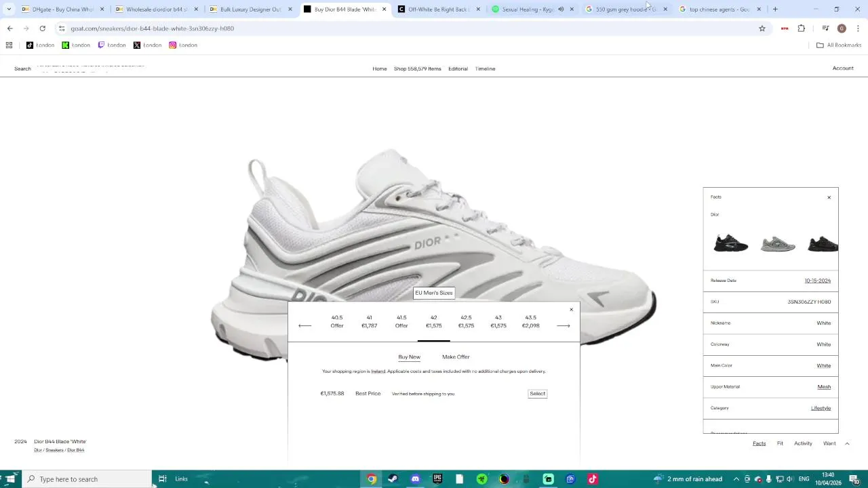Choose size 41 at €1,787
The height and width of the screenshot is (488, 868).
coord(369,321)
